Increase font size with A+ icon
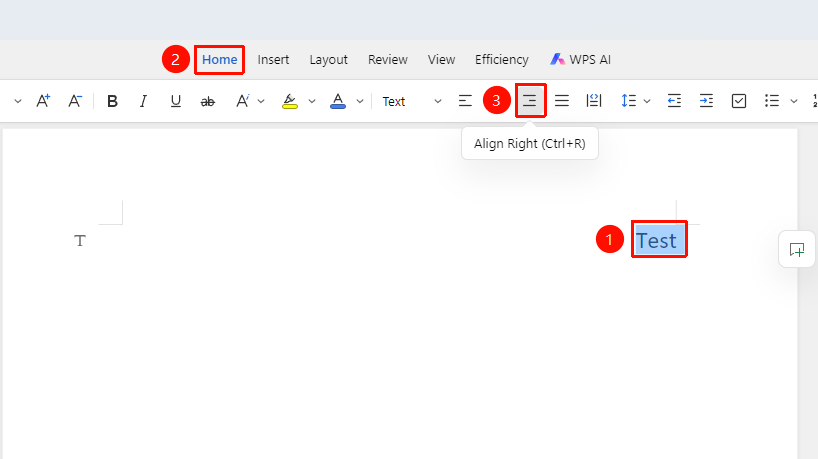This screenshot has width=818, height=459. [x=43, y=101]
